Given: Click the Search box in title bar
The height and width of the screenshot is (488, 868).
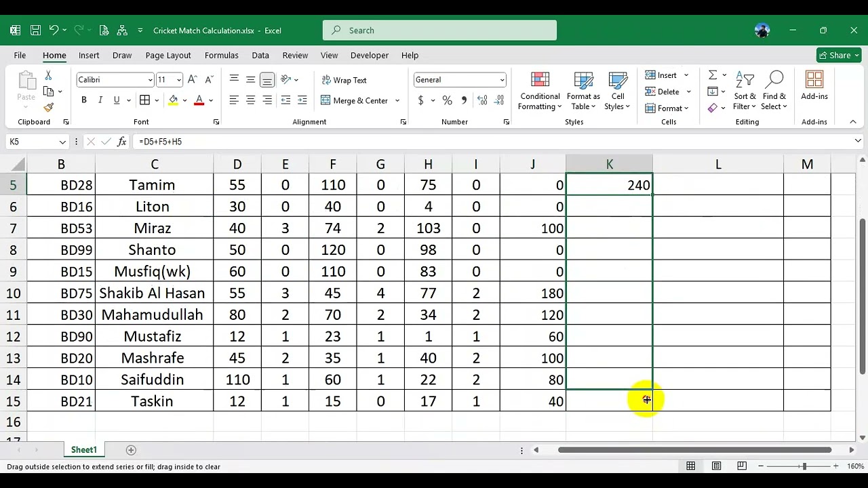Looking at the screenshot, I should click(x=439, y=30).
